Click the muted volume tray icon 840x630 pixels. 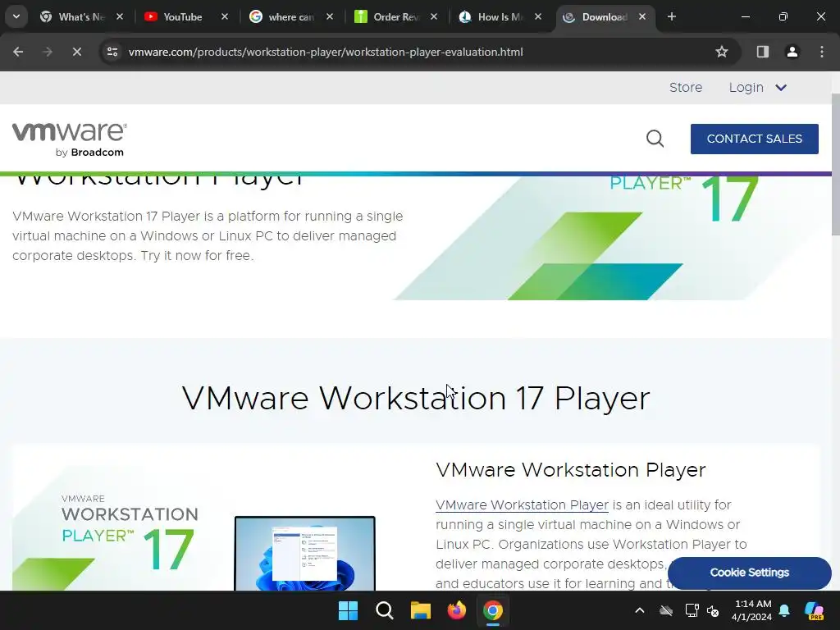(x=713, y=610)
